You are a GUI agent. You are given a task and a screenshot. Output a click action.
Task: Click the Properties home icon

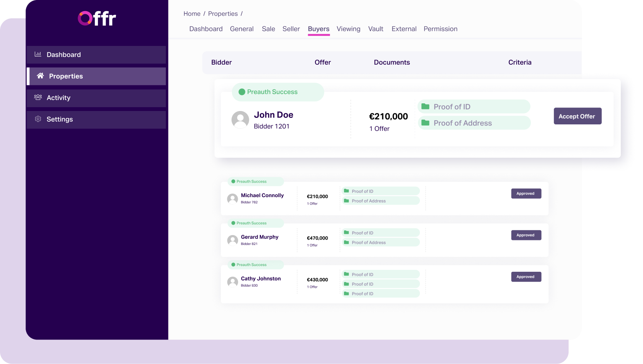tap(40, 76)
